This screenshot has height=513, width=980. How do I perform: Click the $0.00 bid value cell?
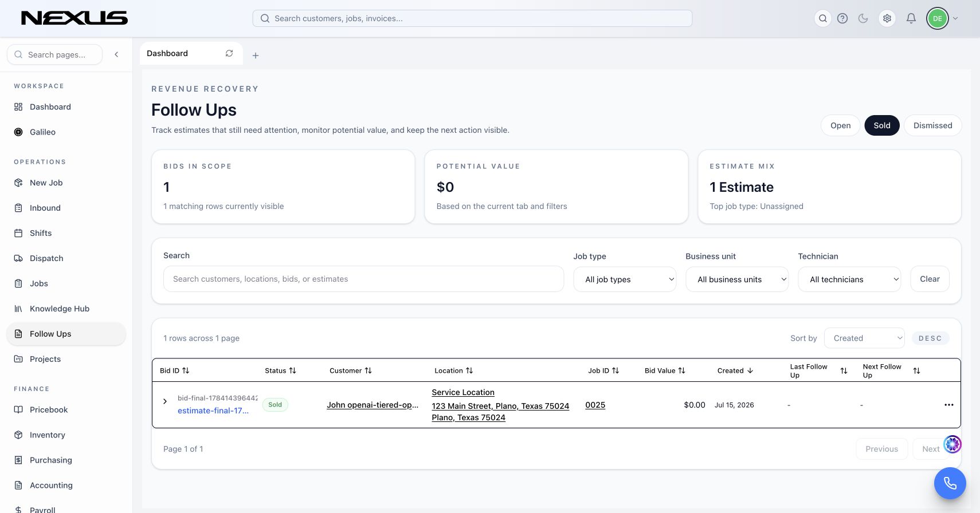click(x=695, y=405)
